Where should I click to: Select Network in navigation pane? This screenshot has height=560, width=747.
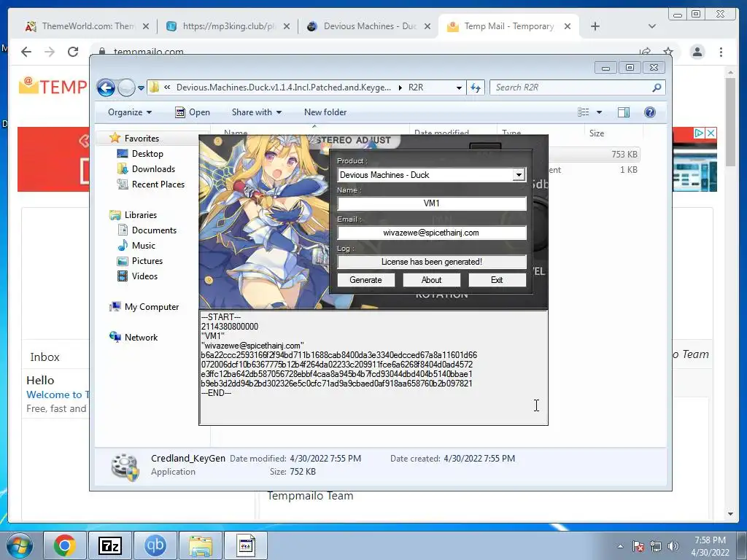(141, 338)
